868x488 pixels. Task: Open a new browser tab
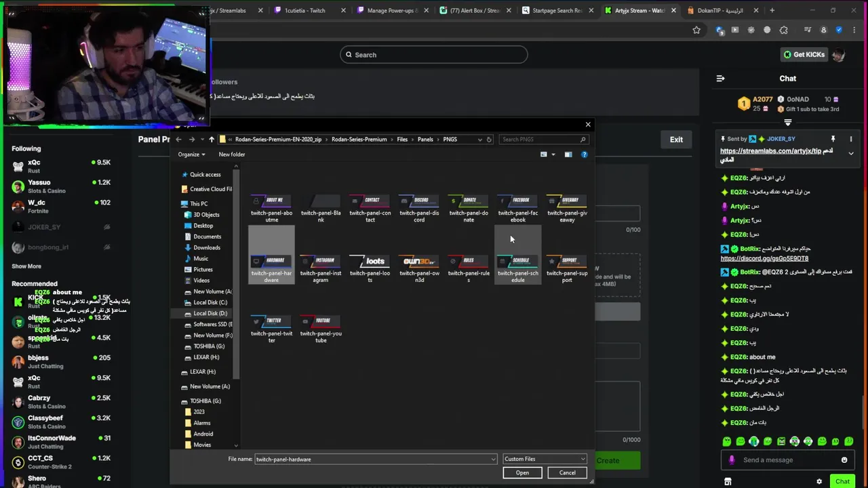[772, 10]
